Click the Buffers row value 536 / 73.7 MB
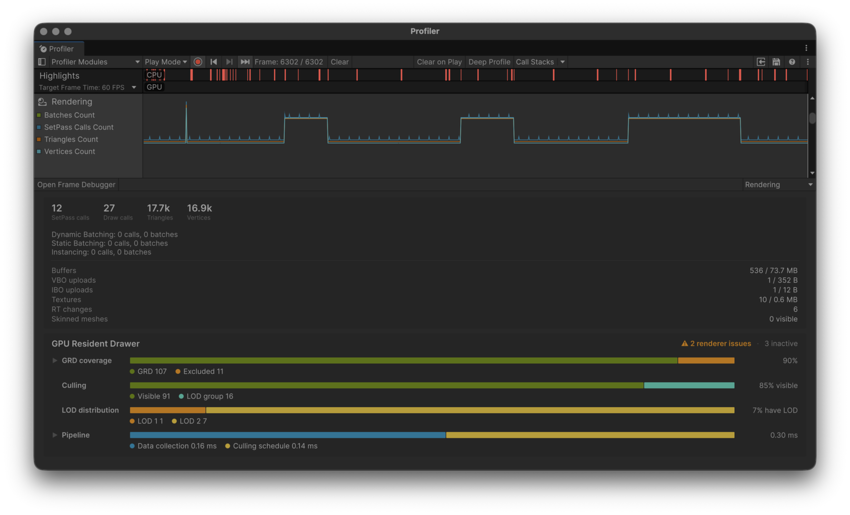 pyautogui.click(x=774, y=271)
